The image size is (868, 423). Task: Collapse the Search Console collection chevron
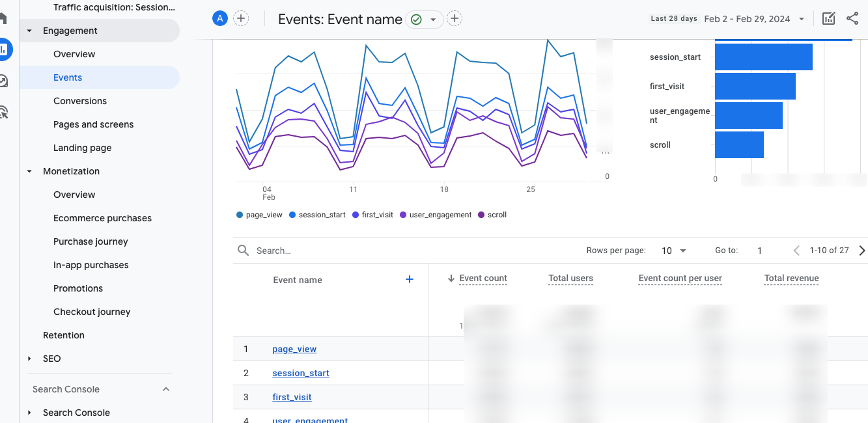tap(166, 389)
